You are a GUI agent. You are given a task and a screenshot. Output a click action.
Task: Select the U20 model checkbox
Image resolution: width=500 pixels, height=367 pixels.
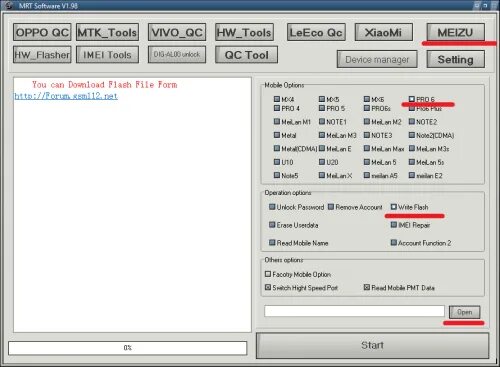322,162
